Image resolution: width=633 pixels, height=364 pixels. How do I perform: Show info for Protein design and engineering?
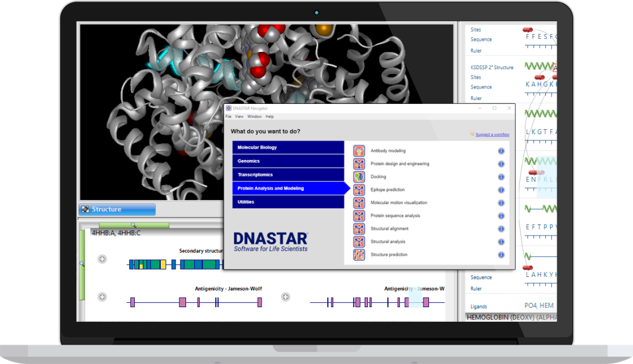tap(501, 164)
